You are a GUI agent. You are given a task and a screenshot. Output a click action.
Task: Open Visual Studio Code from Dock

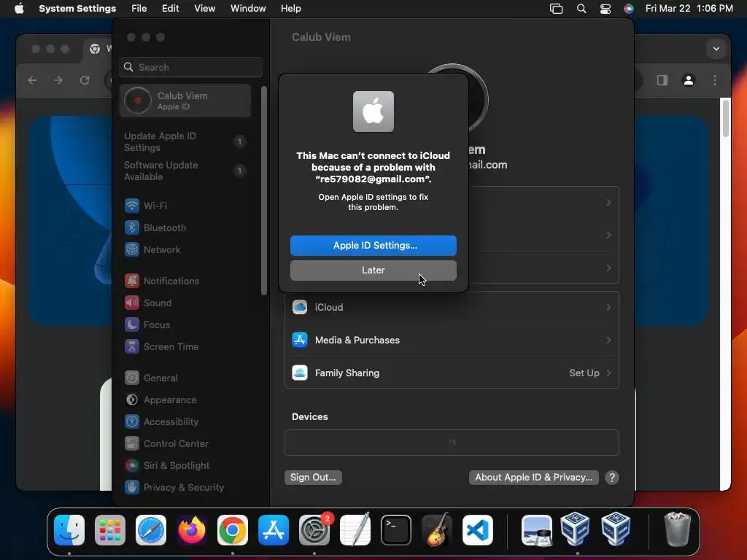(x=478, y=530)
